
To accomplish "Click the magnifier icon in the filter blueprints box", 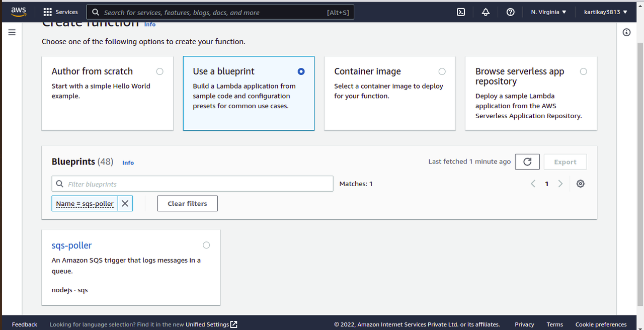I will (60, 184).
